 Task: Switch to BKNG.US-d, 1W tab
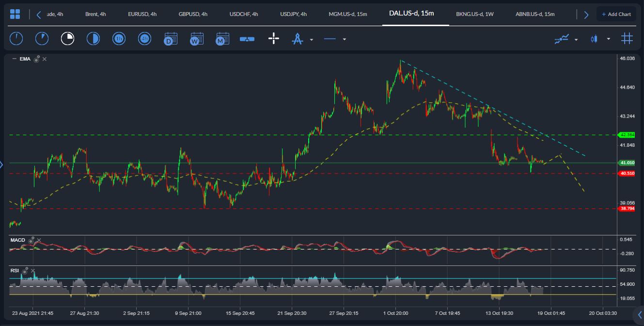(474, 14)
